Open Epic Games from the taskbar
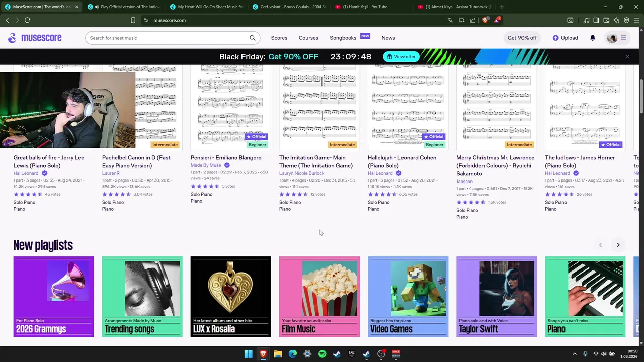 352,354
